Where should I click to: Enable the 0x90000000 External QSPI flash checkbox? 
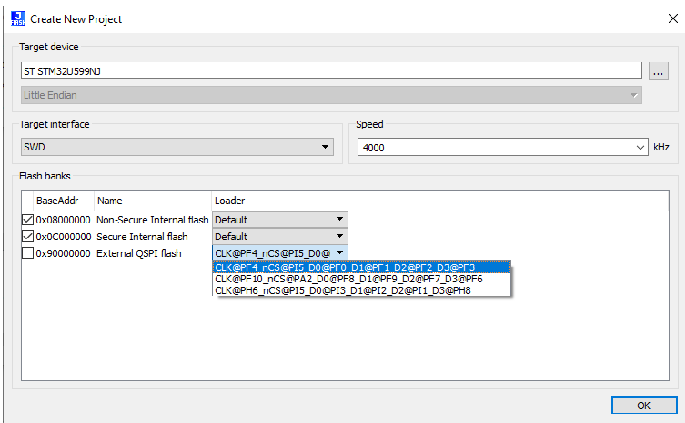(28, 253)
